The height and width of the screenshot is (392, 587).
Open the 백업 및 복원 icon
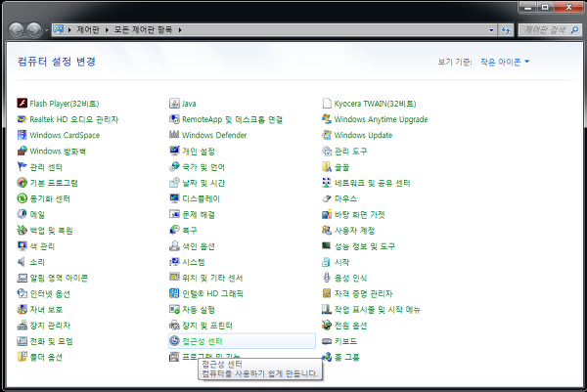(x=23, y=230)
